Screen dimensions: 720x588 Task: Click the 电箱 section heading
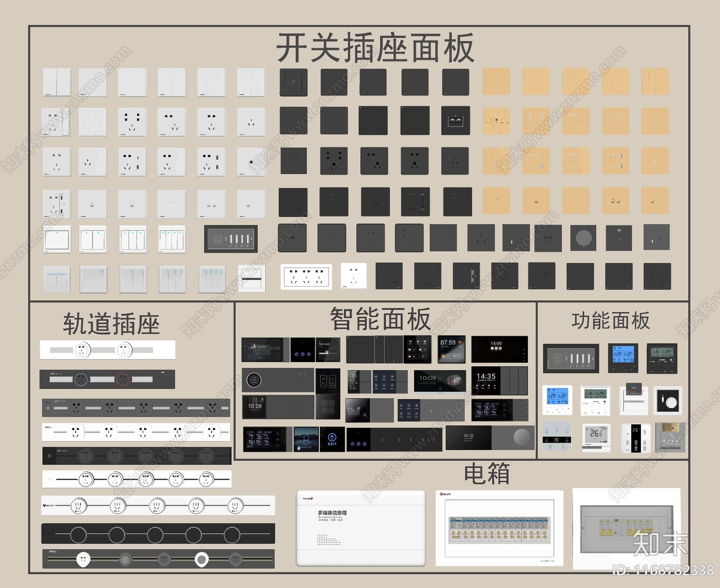click(486, 474)
